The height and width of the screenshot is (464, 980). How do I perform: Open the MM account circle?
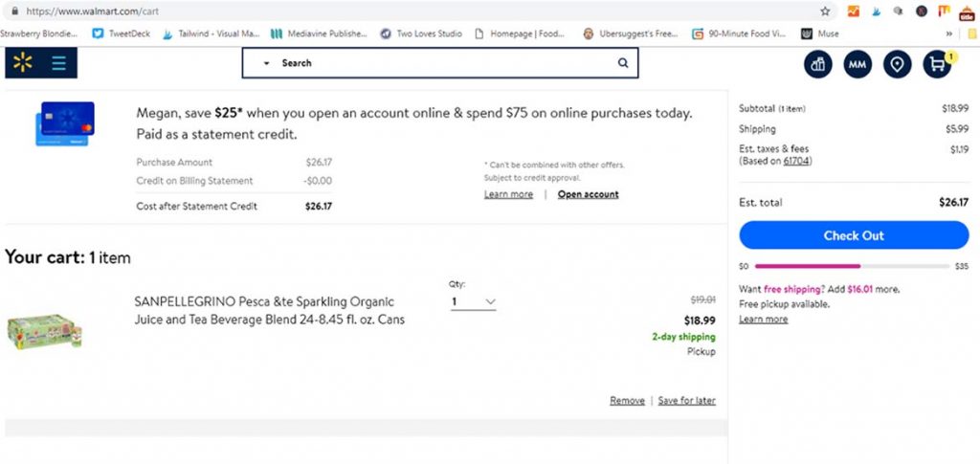857,64
